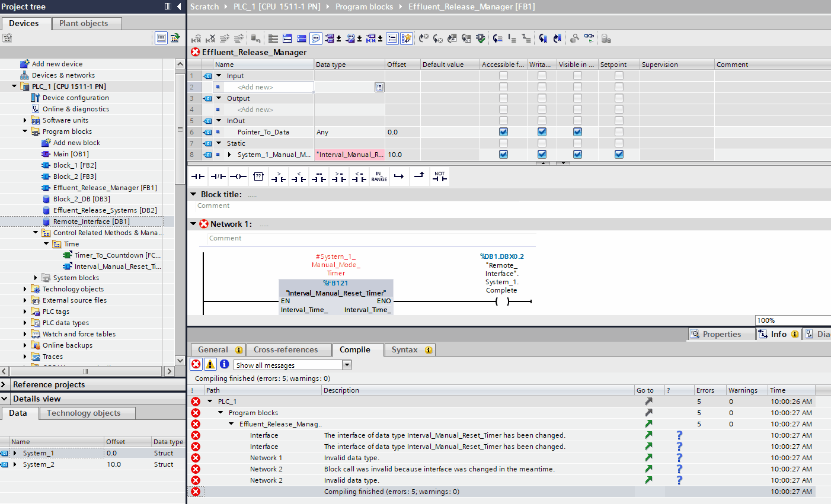Uncheck Setpoint for System_1_Manual_M row
The height and width of the screenshot is (504, 831).
click(x=619, y=155)
